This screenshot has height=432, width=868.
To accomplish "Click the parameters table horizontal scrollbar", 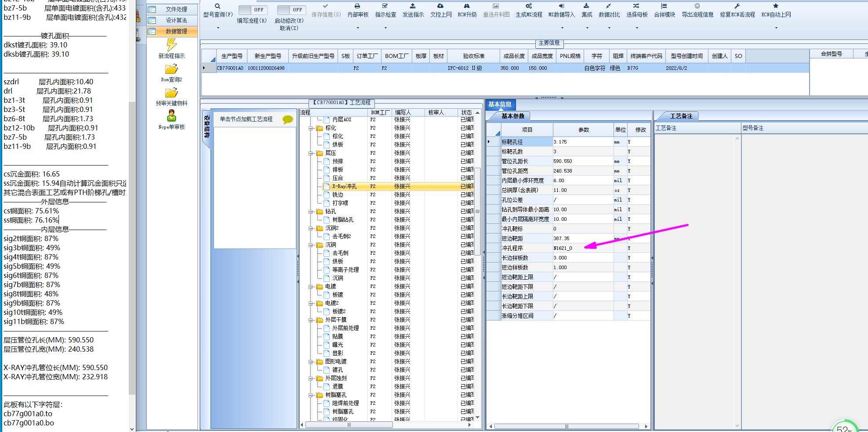I will pos(567,426).
